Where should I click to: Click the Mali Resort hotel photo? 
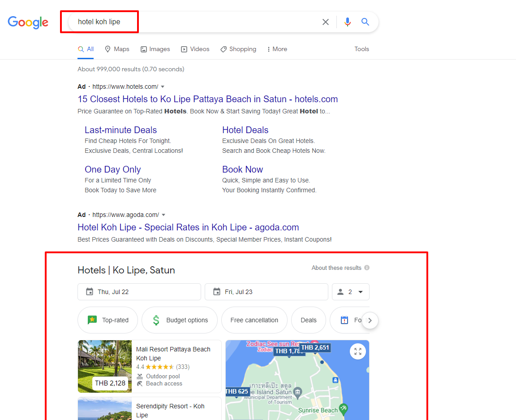[x=105, y=366]
